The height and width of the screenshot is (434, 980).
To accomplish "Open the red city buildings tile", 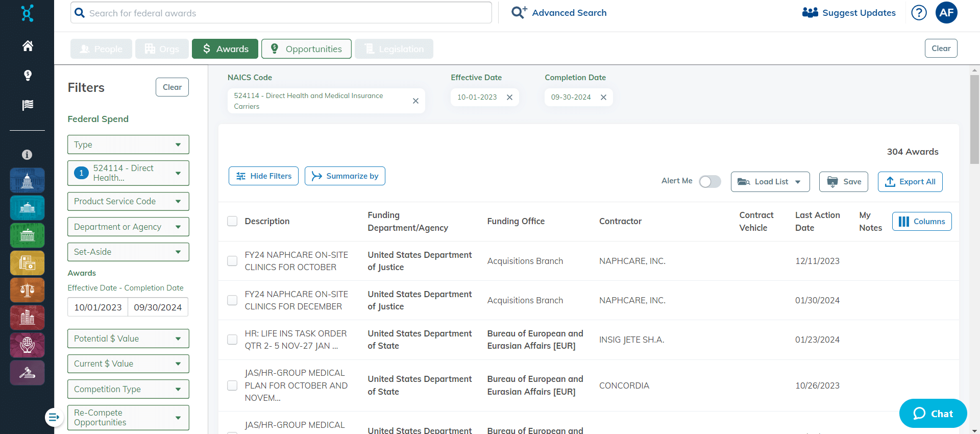I will 27,318.
